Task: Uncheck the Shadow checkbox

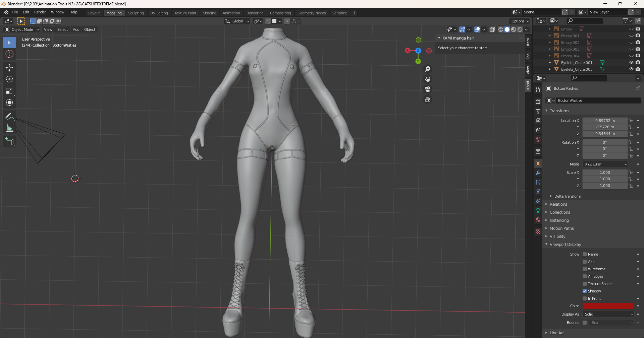Action: (585, 291)
